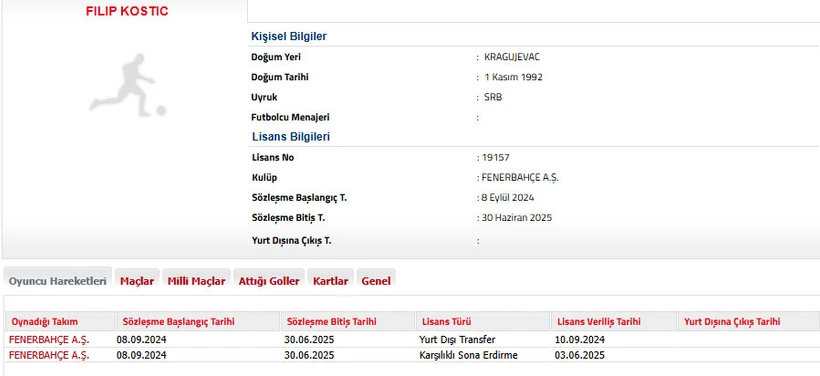The height and width of the screenshot is (376, 820).
Task: Select contract end value 30 Haziran 2025
Action: [x=516, y=218]
